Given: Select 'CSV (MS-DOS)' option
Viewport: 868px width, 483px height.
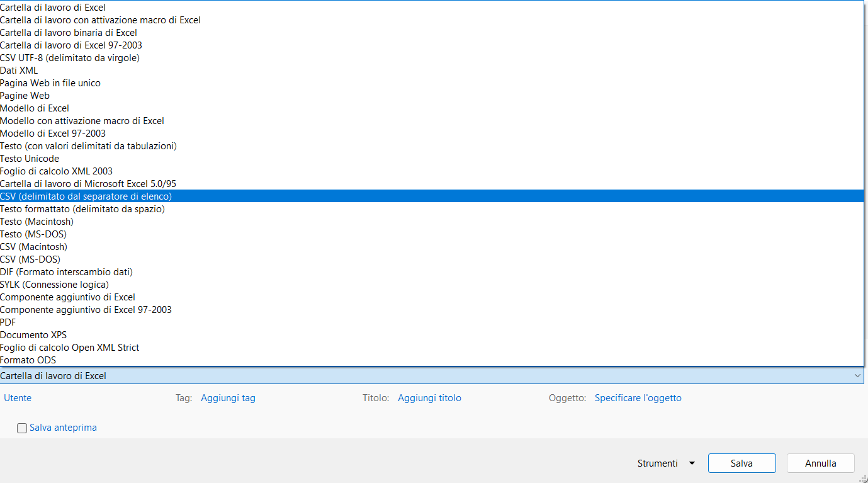Looking at the screenshot, I should click(432, 259).
